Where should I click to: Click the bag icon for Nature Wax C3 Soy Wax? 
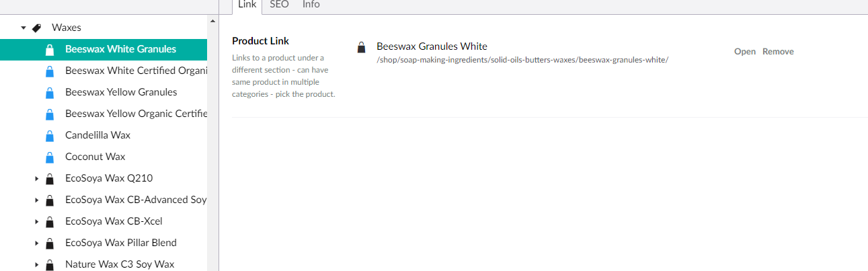coord(49,265)
